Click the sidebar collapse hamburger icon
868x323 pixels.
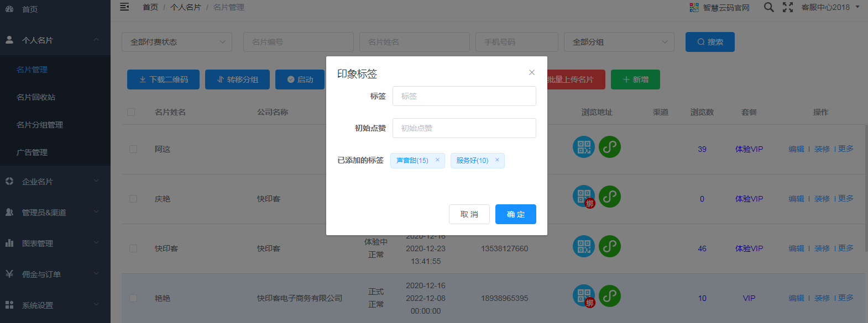124,7
